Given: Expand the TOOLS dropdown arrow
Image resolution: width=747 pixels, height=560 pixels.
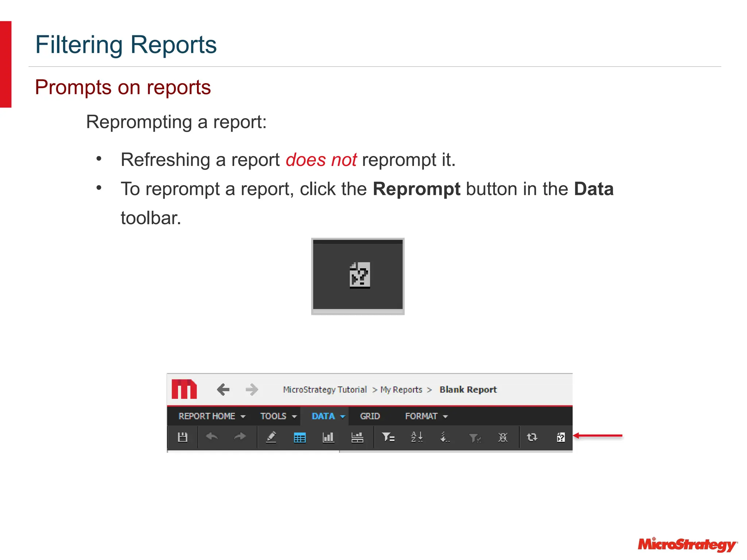Looking at the screenshot, I should (x=294, y=417).
